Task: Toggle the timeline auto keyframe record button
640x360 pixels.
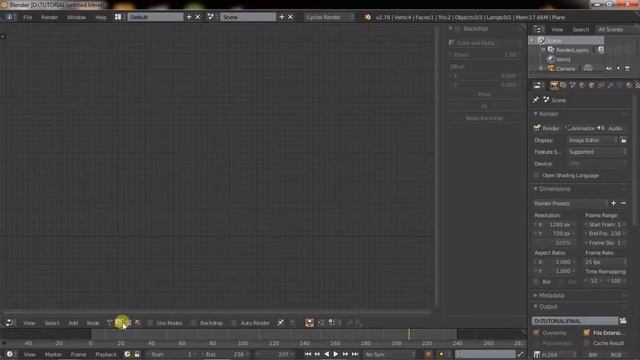Action: [428, 354]
